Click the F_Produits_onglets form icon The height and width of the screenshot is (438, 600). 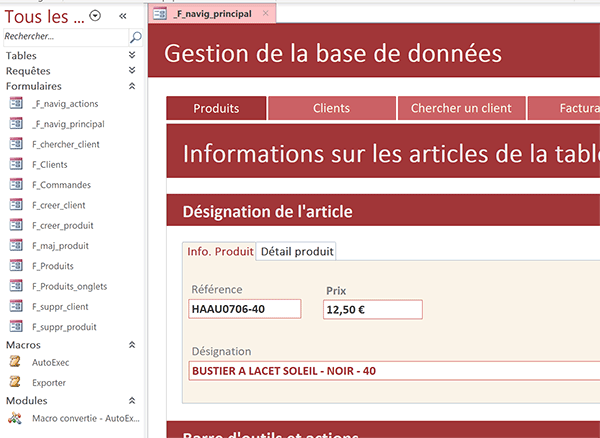16,286
